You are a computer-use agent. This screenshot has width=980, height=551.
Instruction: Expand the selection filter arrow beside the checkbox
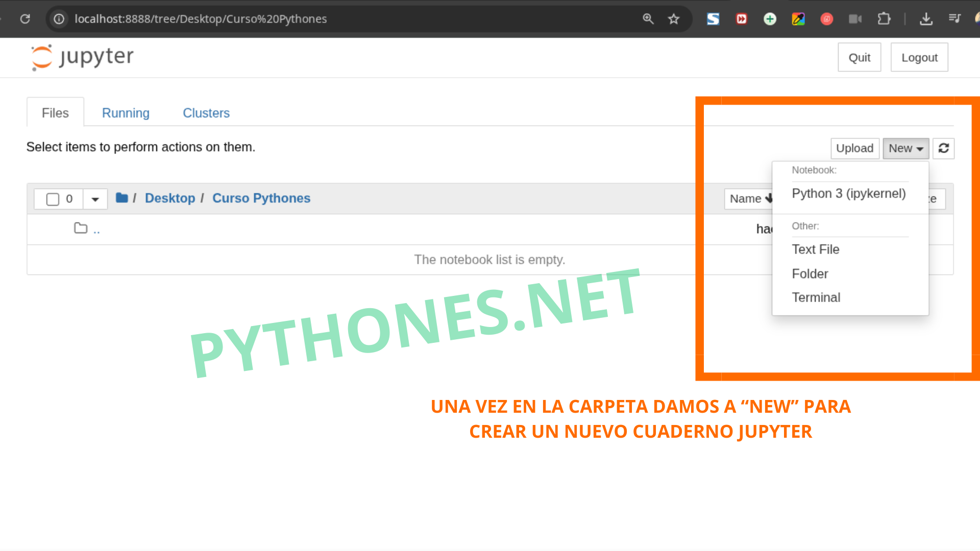pos(95,199)
